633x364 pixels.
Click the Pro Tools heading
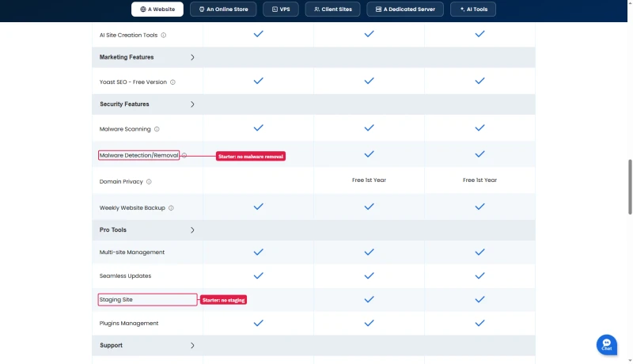tap(112, 230)
